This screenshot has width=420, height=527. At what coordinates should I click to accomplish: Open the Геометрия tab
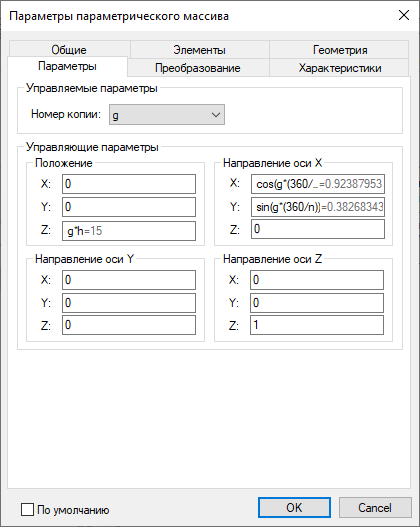point(339,49)
